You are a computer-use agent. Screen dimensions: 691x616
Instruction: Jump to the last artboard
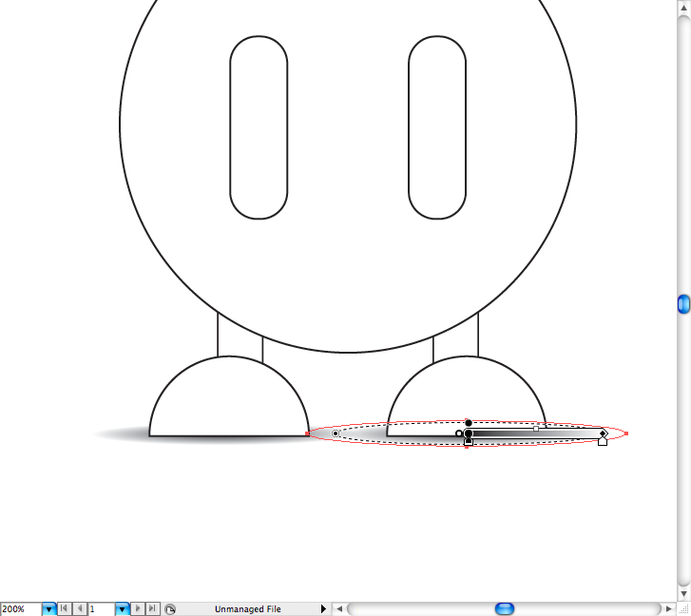click(x=152, y=608)
